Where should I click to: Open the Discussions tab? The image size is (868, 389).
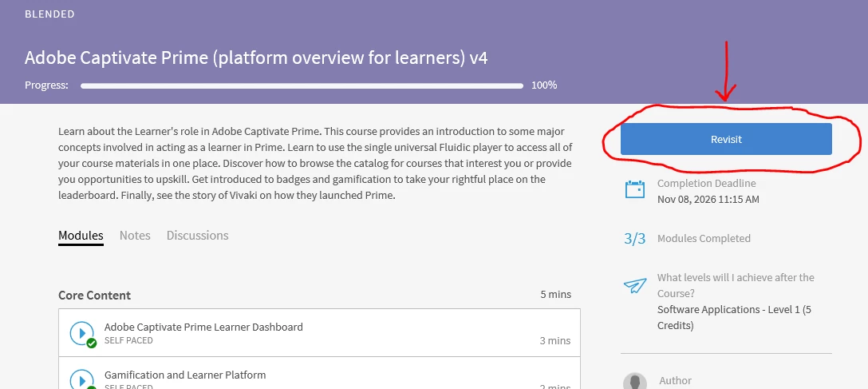(x=198, y=236)
